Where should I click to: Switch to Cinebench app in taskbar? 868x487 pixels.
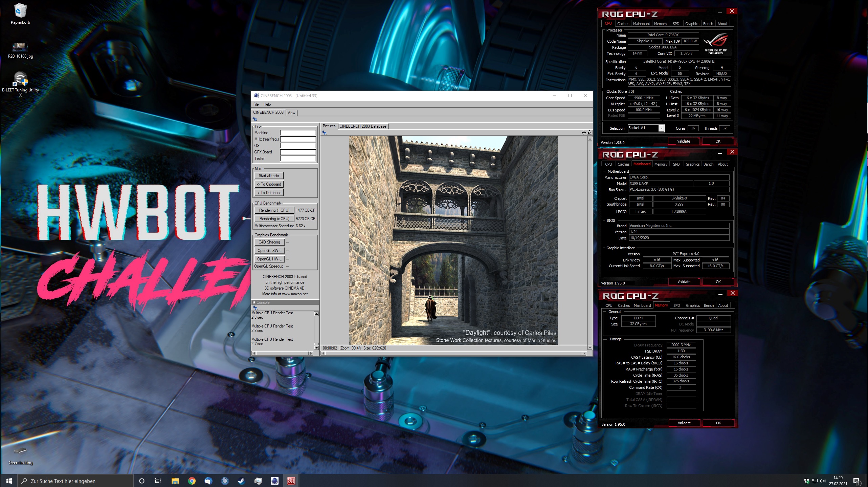click(x=274, y=481)
